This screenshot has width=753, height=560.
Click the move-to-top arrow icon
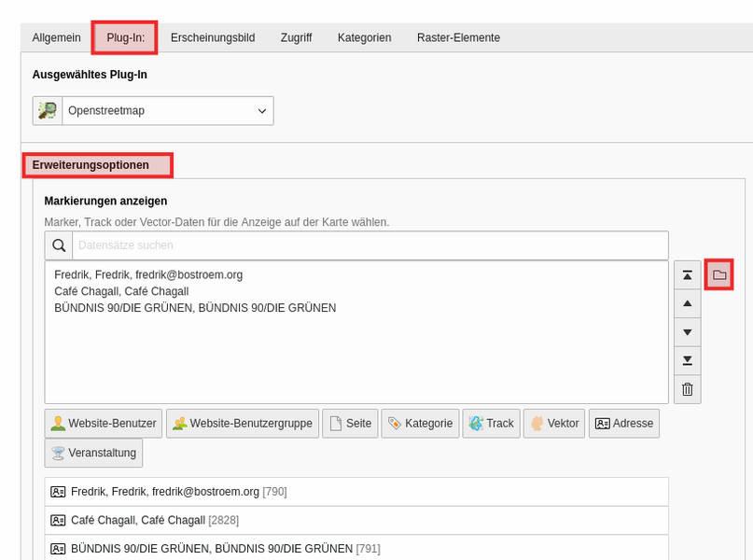687,275
